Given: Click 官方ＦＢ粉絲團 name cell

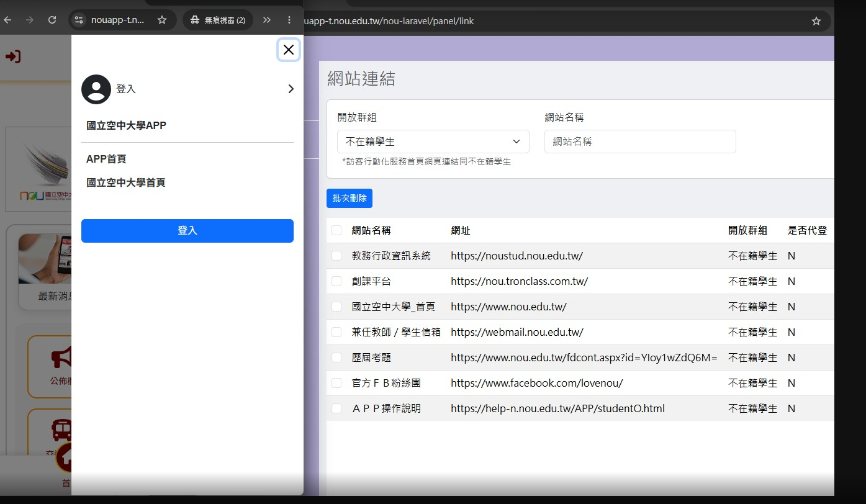Looking at the screenshot, I should 386,383.
